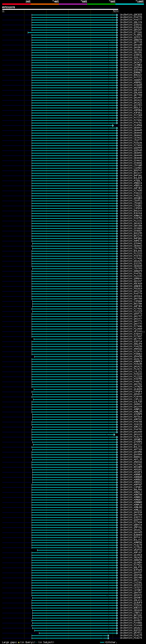Select label UniRef100_Q41823

131,628
